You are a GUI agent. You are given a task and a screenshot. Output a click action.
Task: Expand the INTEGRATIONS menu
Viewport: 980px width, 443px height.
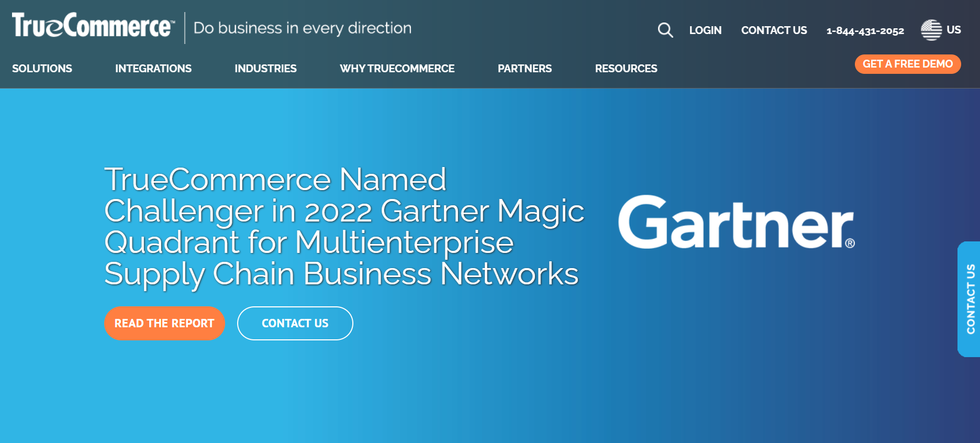(153, 69)
